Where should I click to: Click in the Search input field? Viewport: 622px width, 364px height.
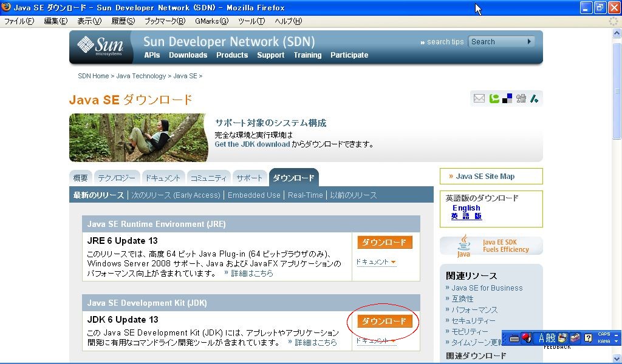tap(497, 42)
